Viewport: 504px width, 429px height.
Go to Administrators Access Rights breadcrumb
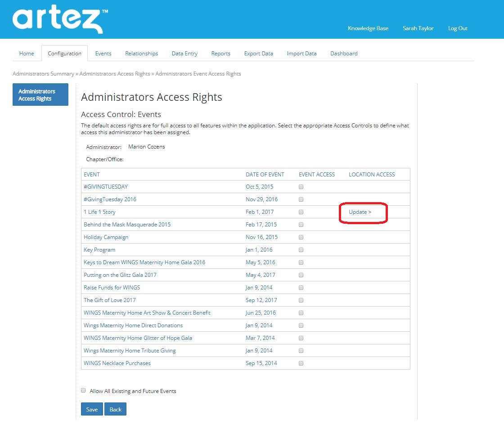(x=115, y=74)
